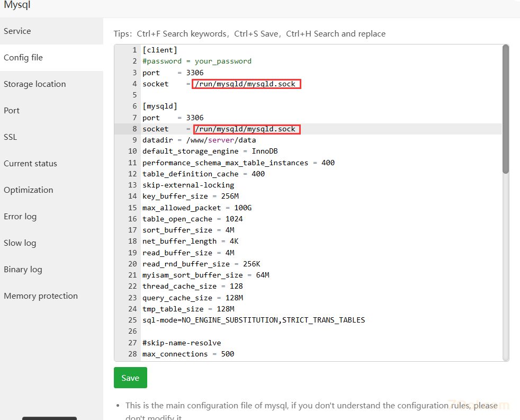520x420 pixels.
Task: Switch to Binary log tab
Action: click(51, 270)
